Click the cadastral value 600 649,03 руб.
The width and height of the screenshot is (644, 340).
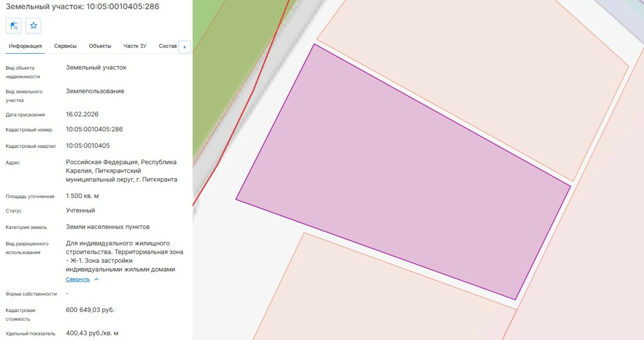point(90,310)
